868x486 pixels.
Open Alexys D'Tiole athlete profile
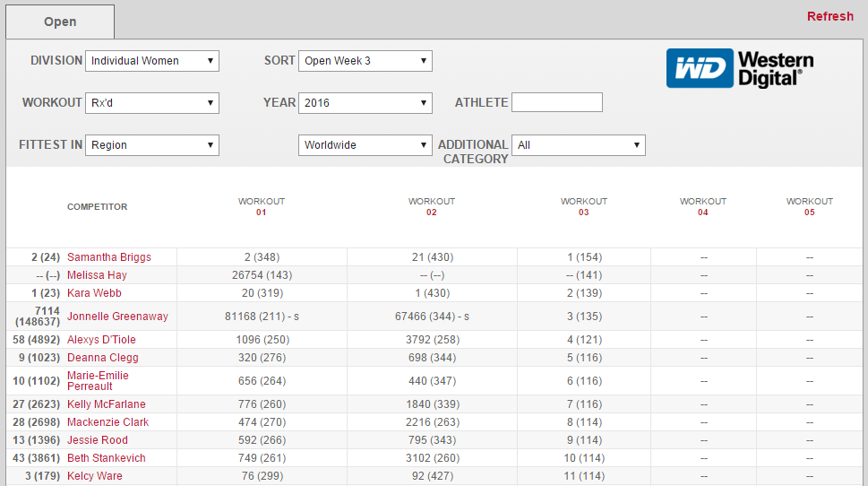coord(101,340)
